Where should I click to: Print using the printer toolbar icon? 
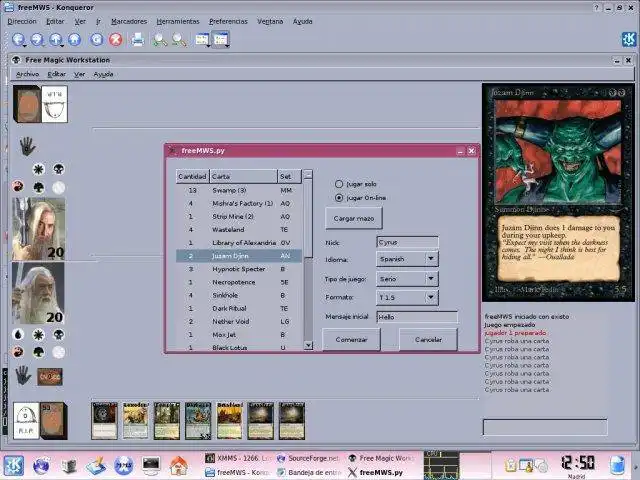point(138,39)
